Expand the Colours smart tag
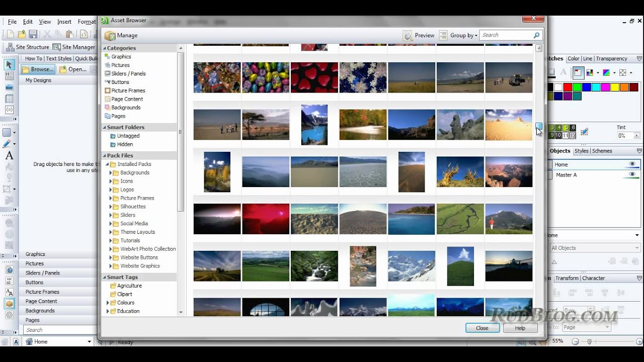 108,303
